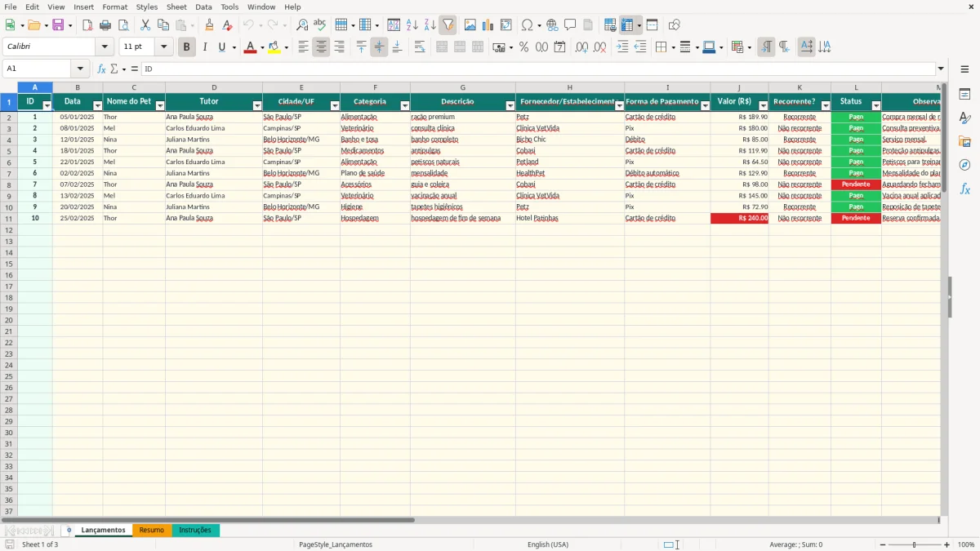This screenshot has height=551, width=980.
Task: Select column G header
Action: [x=462, y=87]
